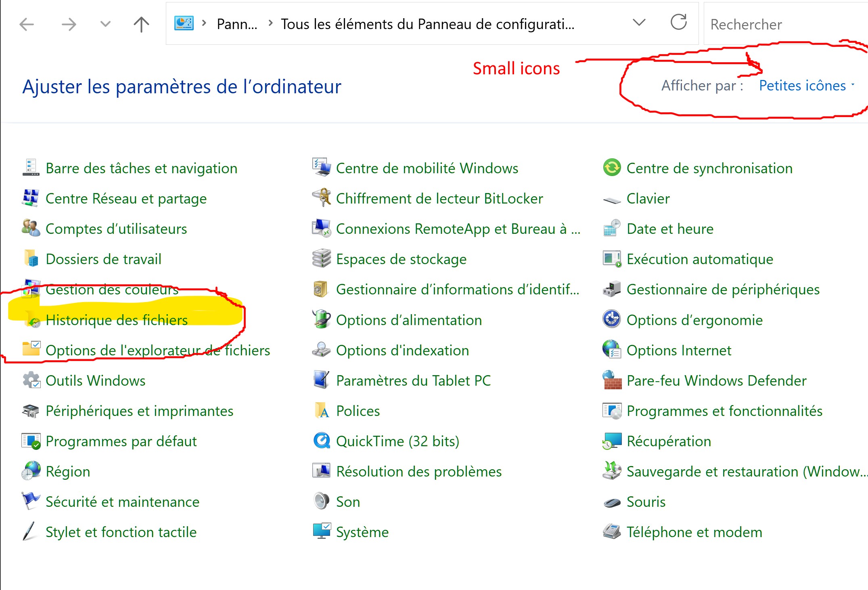The width and height of the screenshot is (868, 590).
Task: Go forward with the forward arrow
Action: pos(69,24)
